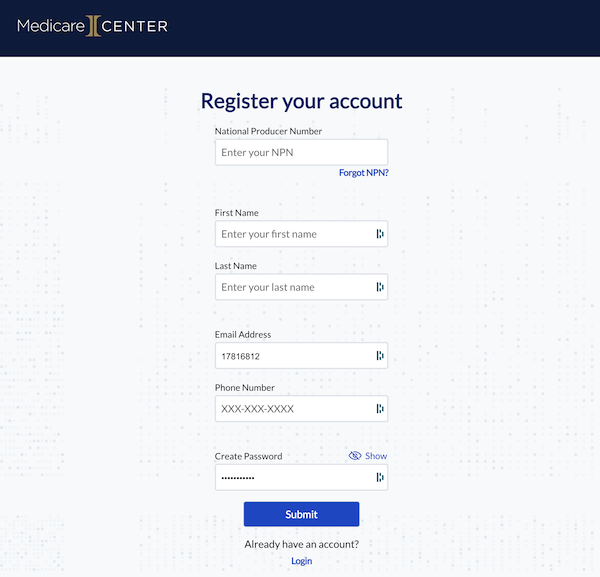Click the Email Address field containing 17816812
The height and width of the screenshot is (577, 600).
point(294,355)
